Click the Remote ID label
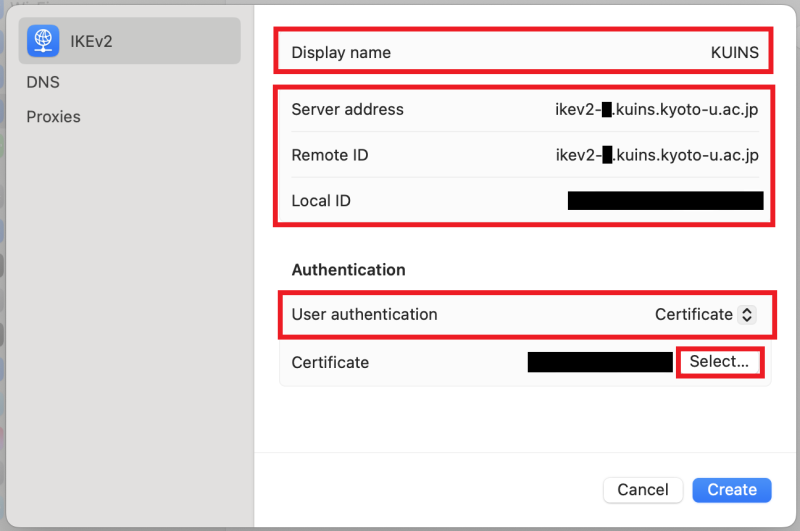 (x=330, y=155)
